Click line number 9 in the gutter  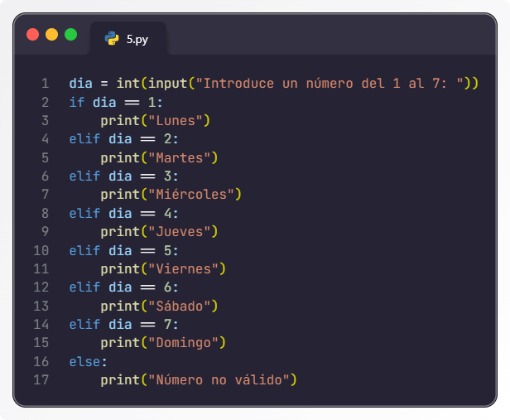44,231
